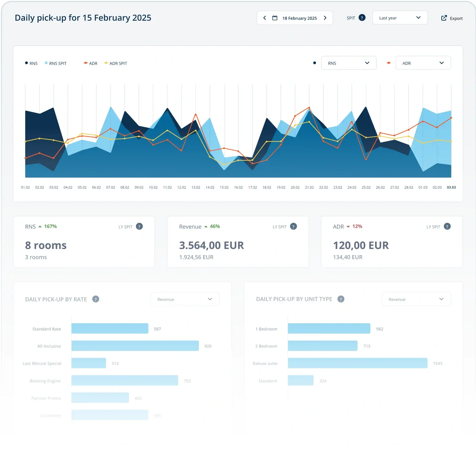Click the 15.02 date axis label

click(224, 187)
